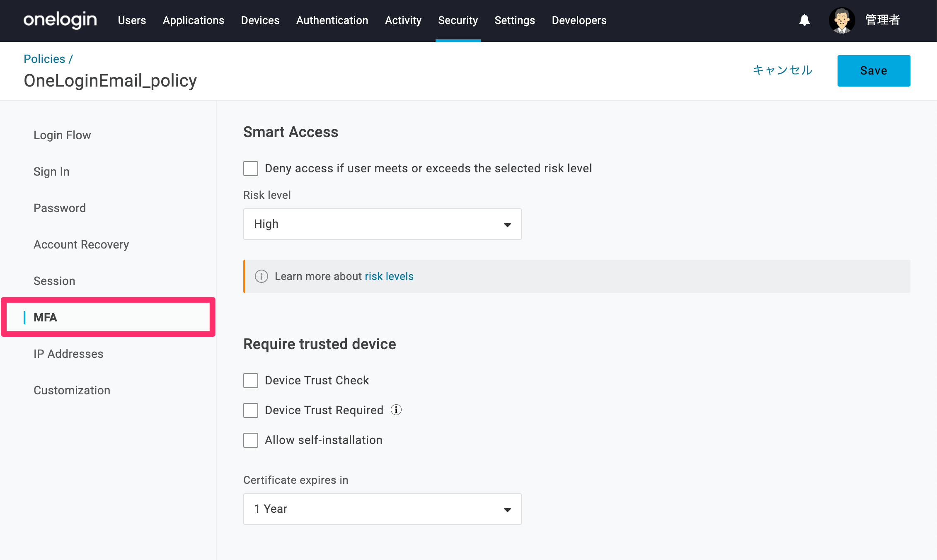Open the Authentication menu

(332, 20)
